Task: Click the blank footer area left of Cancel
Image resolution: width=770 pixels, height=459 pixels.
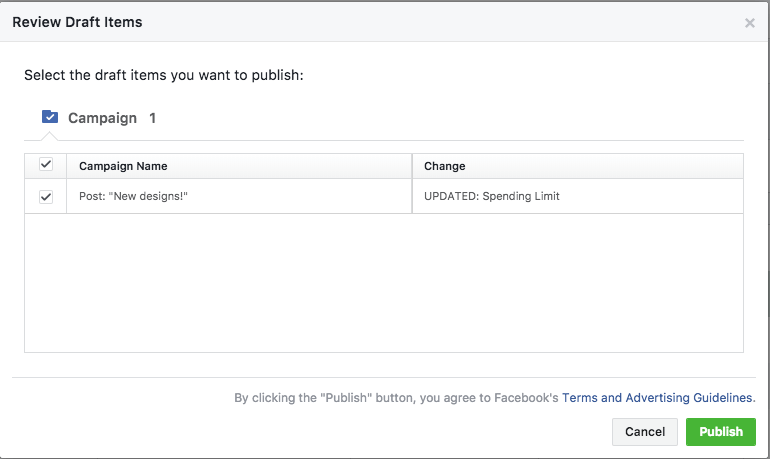Action: click(x=300, y=432)
